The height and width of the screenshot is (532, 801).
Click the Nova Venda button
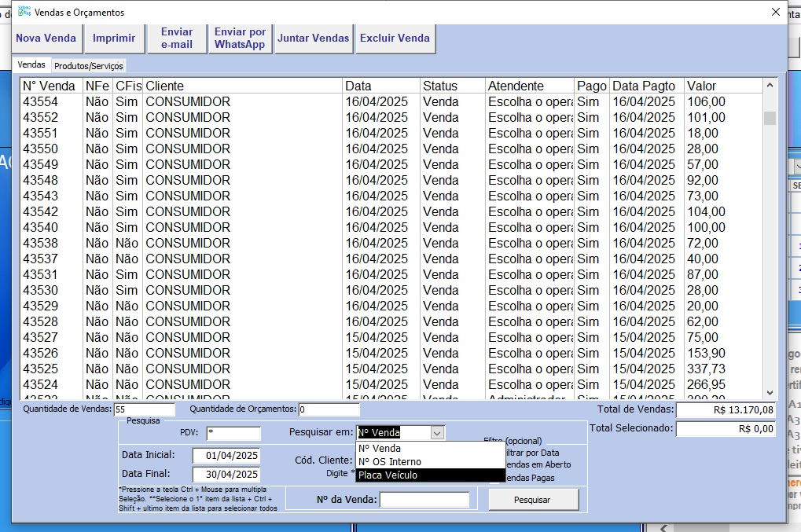coord(46,39)
